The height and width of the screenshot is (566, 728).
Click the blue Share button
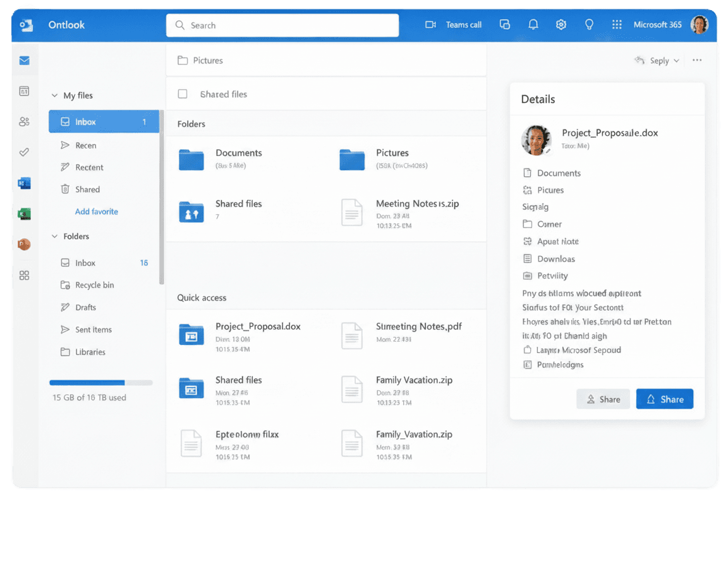[x=664, y=399]
